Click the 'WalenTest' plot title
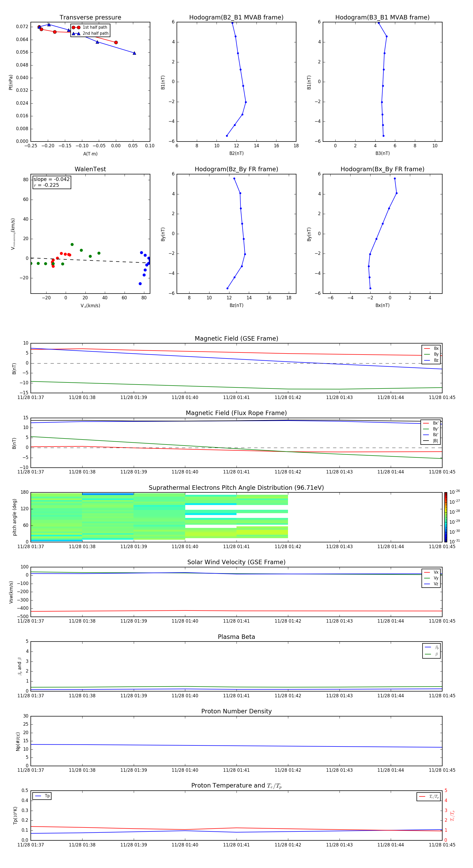Image resolution: width=473 pixels, height=868 pixels. [x=90, y=169]
